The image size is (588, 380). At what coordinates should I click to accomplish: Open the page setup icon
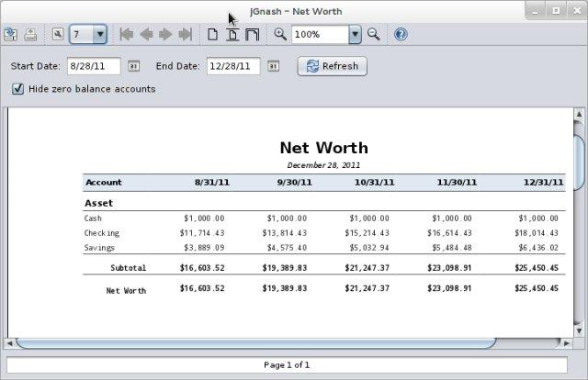coord(58,34)
